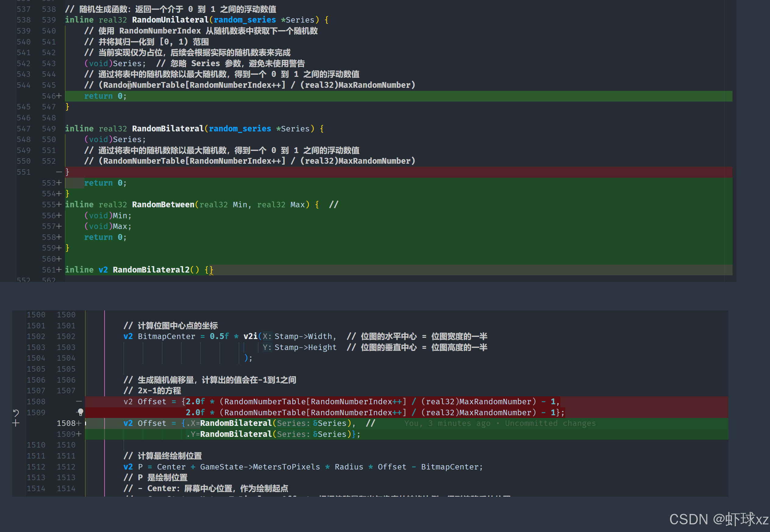Image resolution: width=770 pixels, height=532 pixels.
Task: Click 'Stamp->Height' in the v2i call
Action: point(305,347)
